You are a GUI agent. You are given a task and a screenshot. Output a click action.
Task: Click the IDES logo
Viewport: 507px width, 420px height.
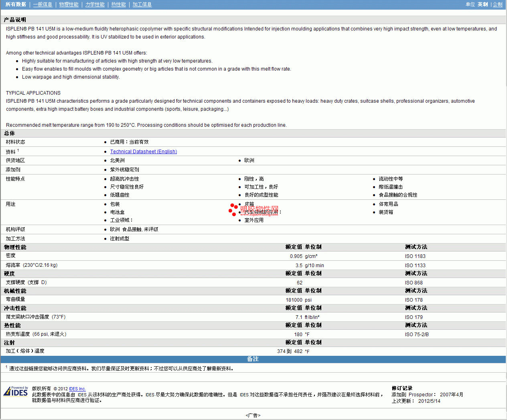(16, 391)
